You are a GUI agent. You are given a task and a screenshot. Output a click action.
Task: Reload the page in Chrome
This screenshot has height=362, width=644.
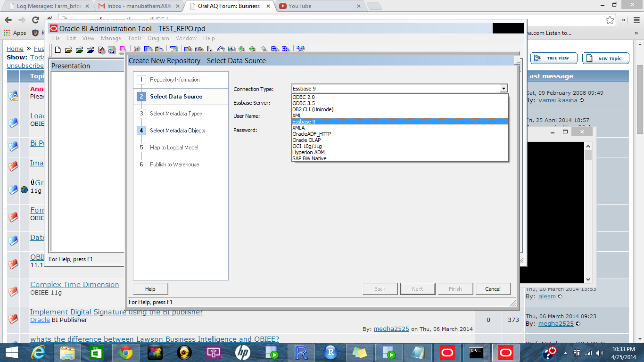pyautogui.click(x=35, y=20)
